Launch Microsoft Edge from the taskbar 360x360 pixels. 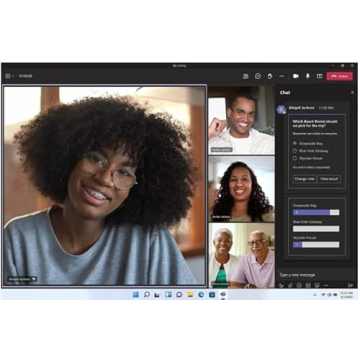click(x=201, y=295)
